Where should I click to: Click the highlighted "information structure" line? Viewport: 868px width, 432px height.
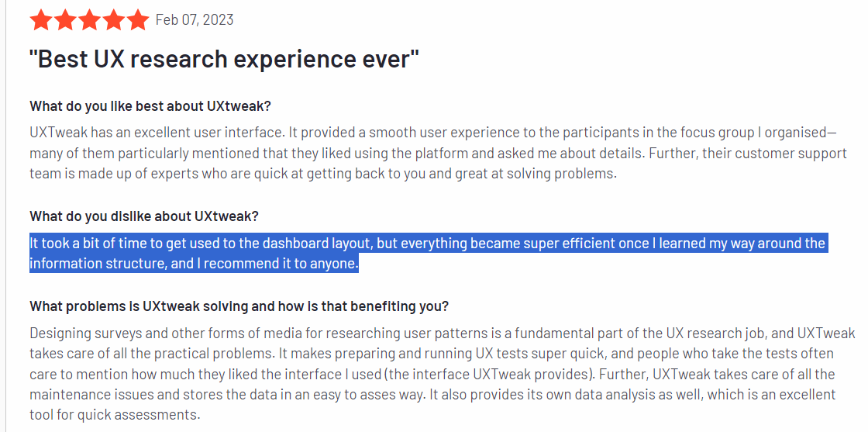point(194,264)
